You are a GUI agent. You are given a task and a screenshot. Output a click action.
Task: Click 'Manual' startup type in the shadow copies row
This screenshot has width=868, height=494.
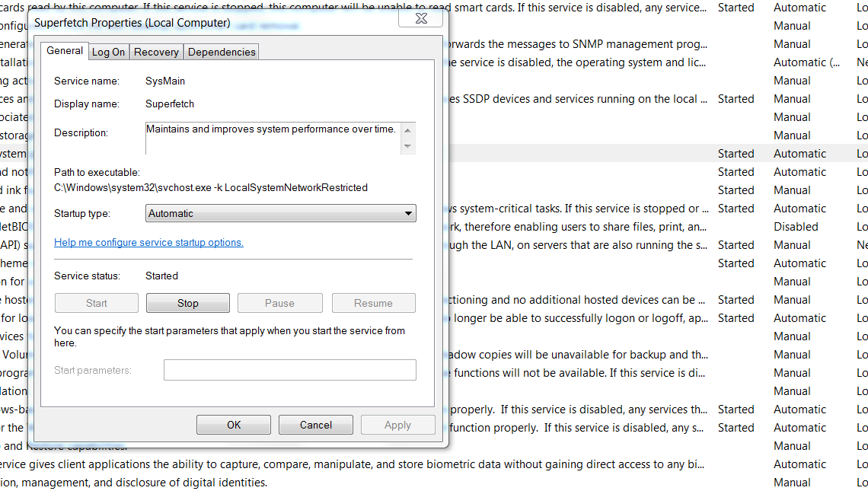point(792,355)
